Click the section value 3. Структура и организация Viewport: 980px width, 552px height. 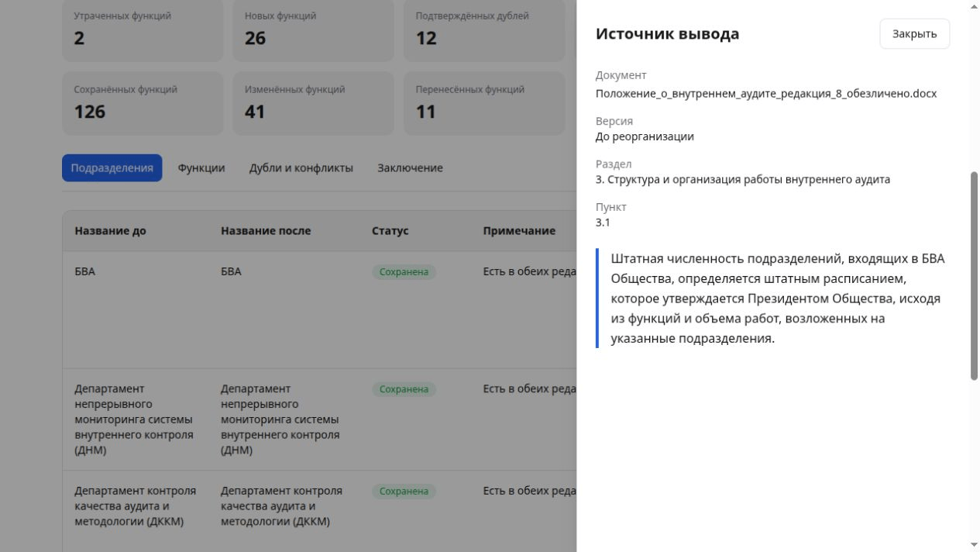(743, 180)
